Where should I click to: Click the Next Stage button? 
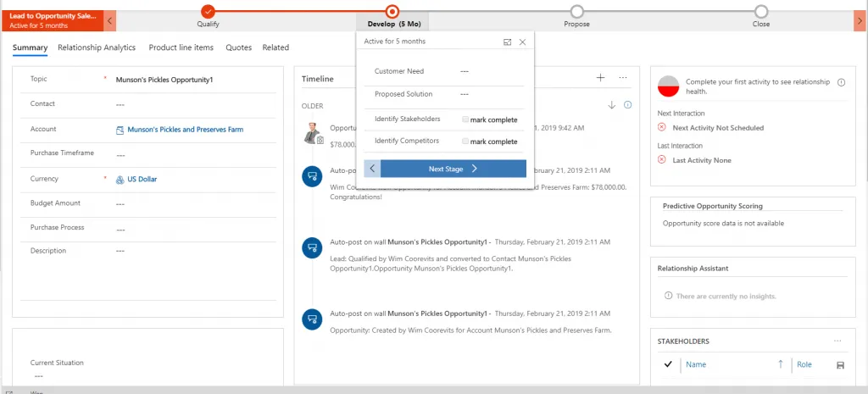click(453, 169)
